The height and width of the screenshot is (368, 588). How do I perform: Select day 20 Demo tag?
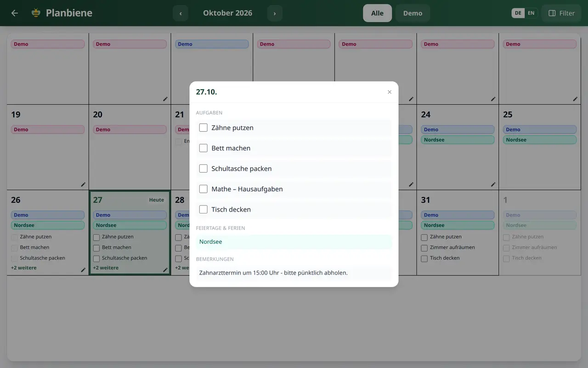130,130
